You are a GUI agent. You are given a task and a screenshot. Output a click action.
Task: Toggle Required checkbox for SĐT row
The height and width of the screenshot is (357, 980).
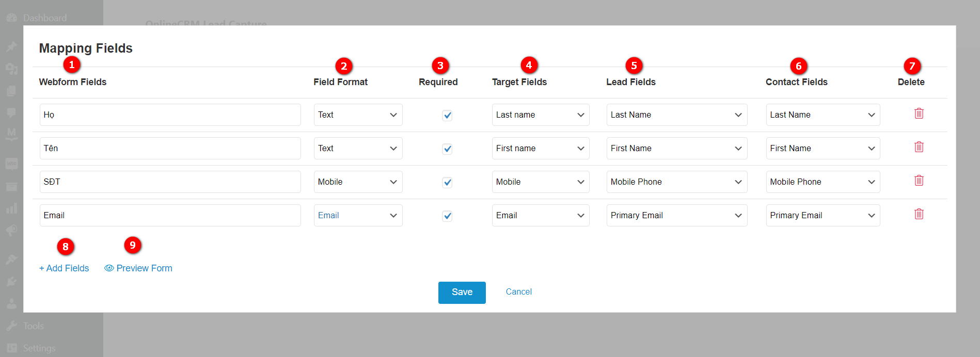[447, 182]
